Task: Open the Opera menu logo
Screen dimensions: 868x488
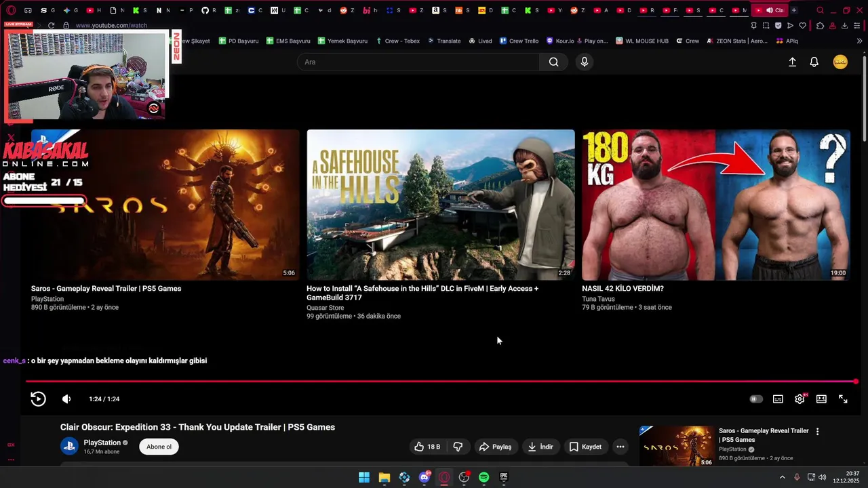Action: [x=10, y=10]
